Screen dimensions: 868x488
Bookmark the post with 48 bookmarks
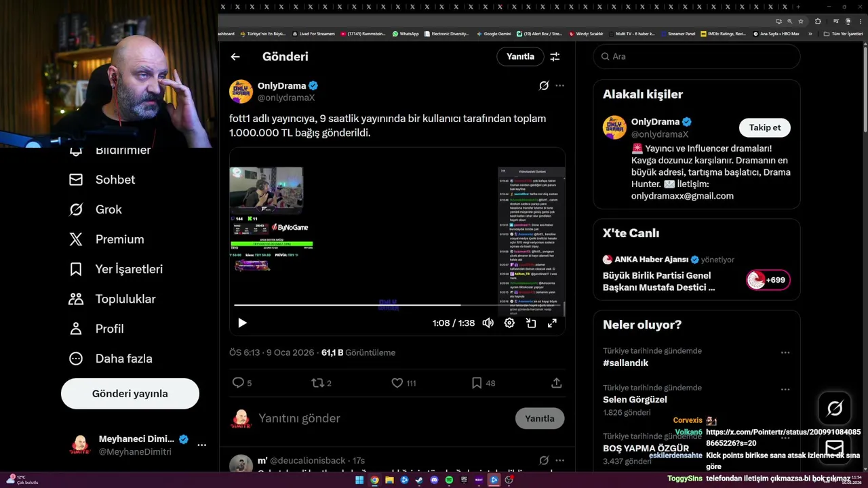(484, 383)
